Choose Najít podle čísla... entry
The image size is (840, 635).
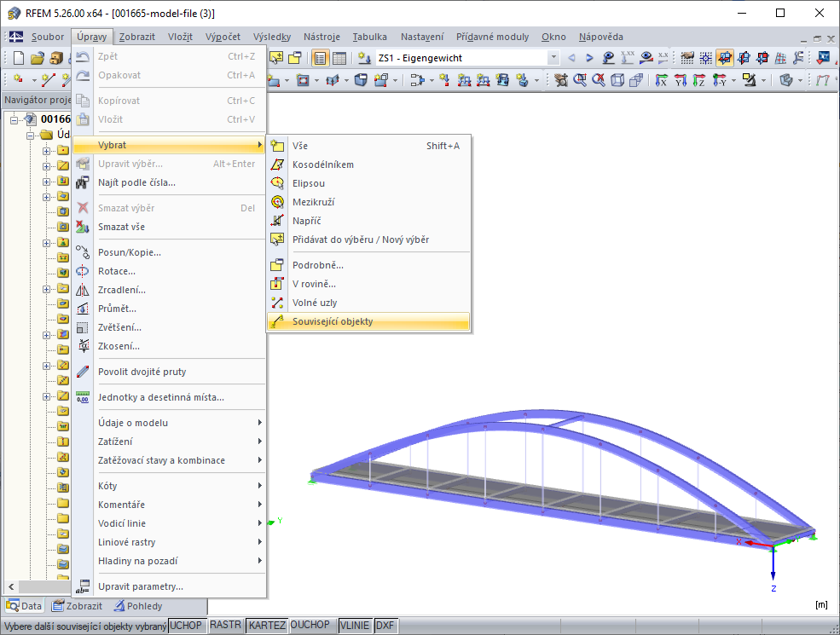(170, 182)
